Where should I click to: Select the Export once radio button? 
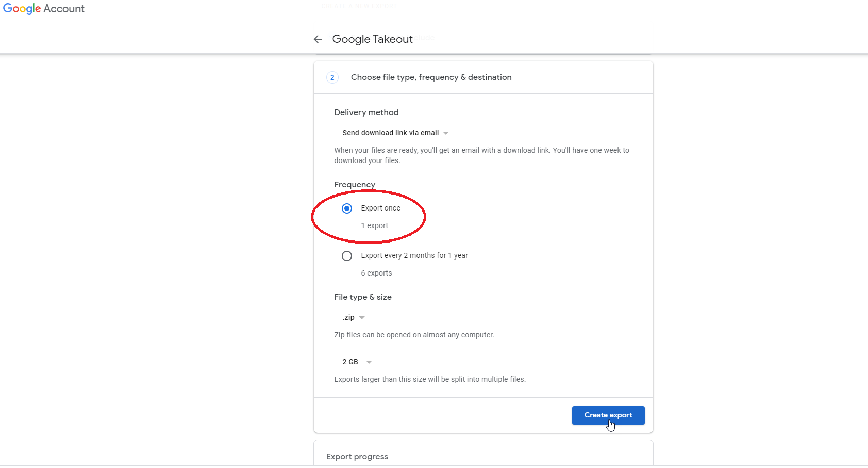(347, 208)
